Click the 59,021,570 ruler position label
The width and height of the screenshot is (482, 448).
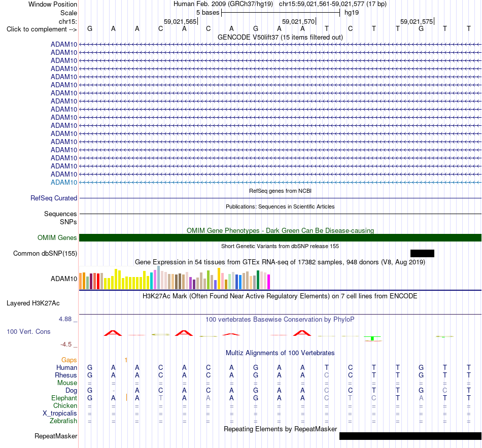(298, 21)
